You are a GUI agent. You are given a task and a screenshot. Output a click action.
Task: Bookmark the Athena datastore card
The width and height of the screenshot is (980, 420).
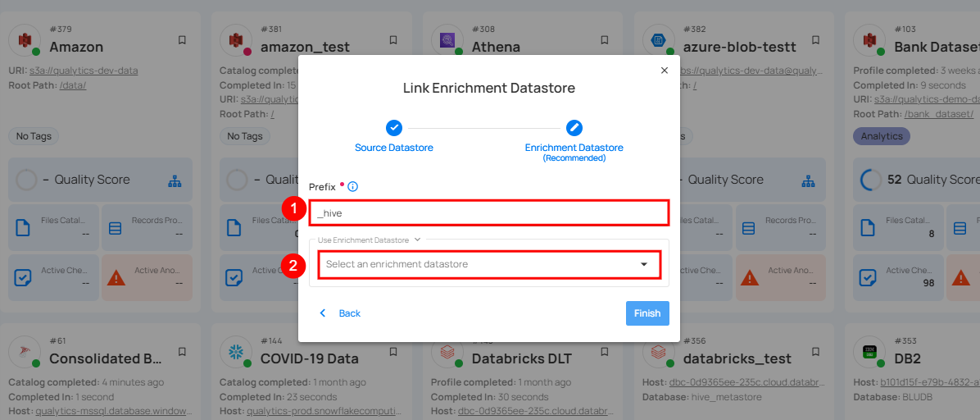pos(605,39)
